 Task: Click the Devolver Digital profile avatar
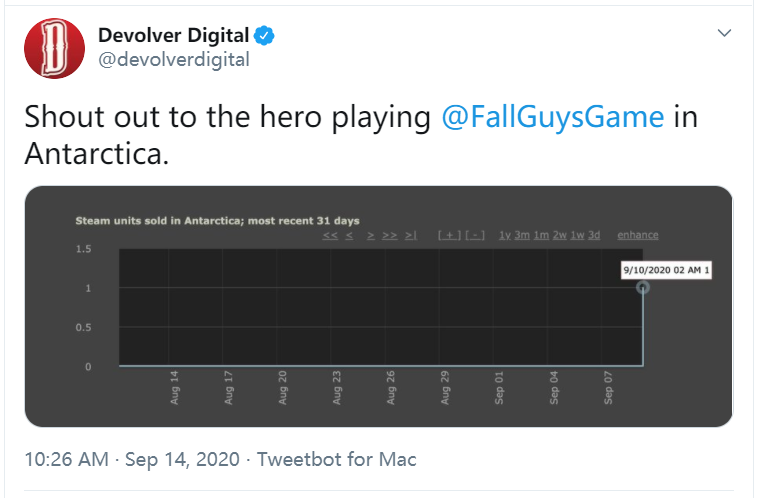(54, 48)
